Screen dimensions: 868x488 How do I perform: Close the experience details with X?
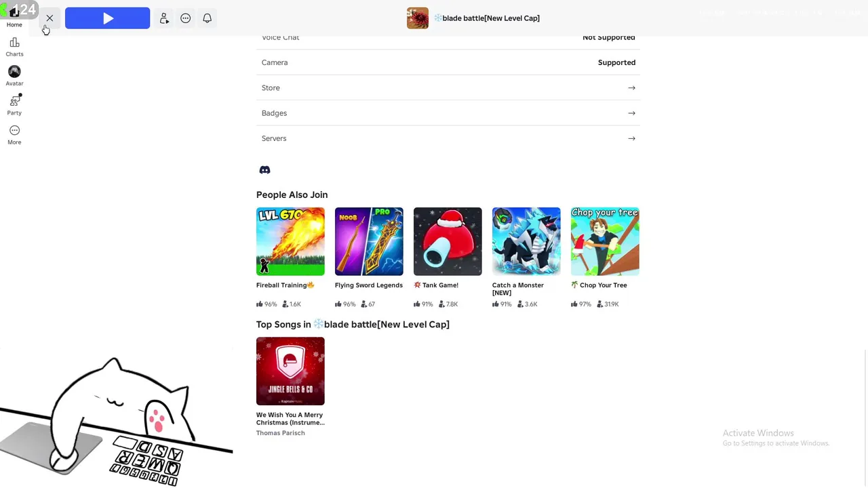50,18
